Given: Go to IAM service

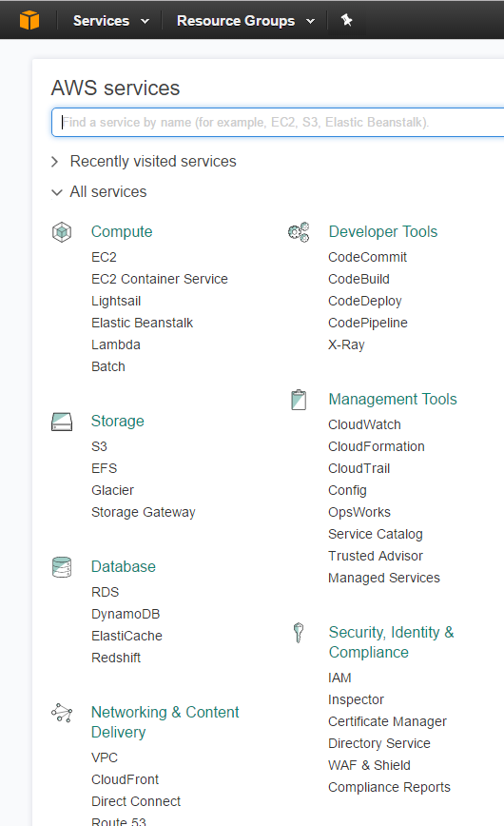Looking at the screenshot, I should click(339, 678).
